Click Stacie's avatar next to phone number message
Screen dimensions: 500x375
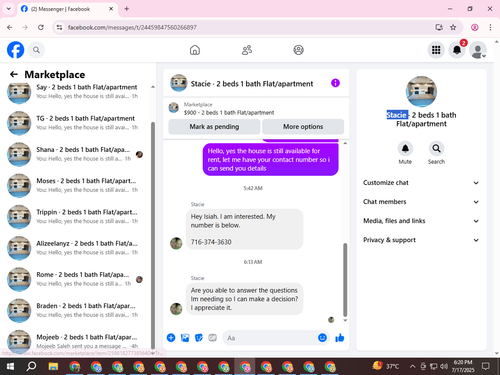pyautogui.click(x=176, y=243)
